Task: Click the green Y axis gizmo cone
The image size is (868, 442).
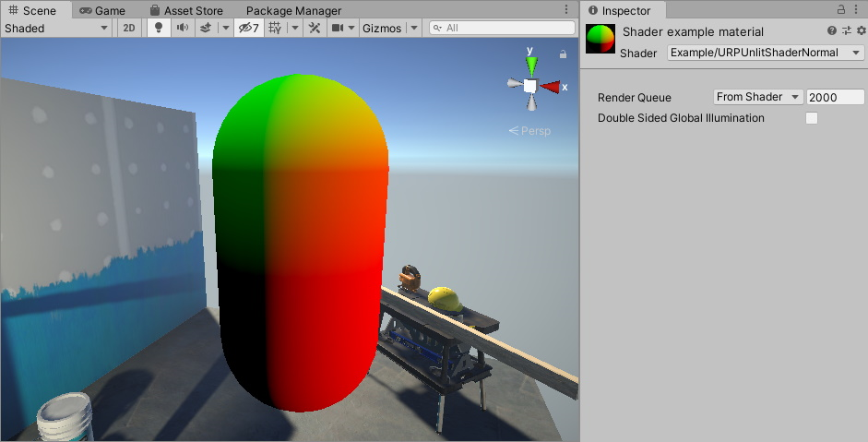Action: coord(530,66)
